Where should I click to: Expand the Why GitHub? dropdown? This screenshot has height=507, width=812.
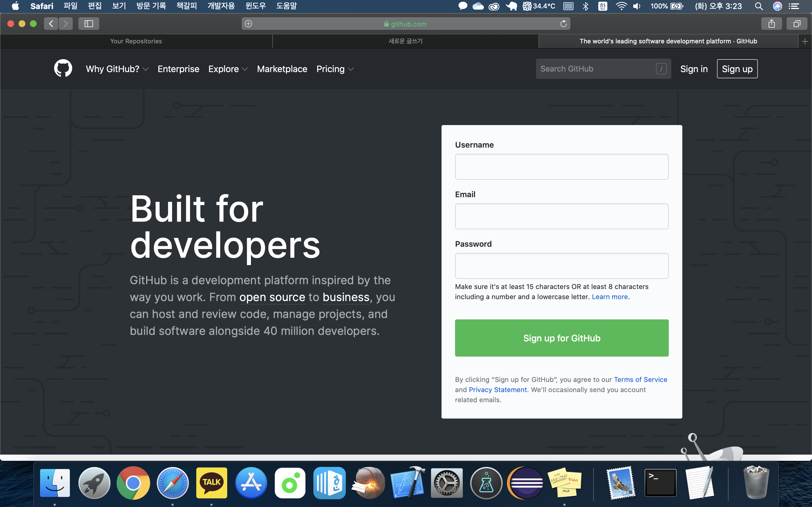click(117, 69)
